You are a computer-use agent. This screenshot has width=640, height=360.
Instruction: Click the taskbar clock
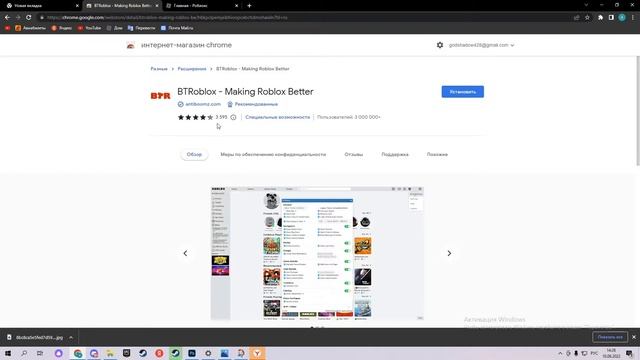click(x=611, y=353)
